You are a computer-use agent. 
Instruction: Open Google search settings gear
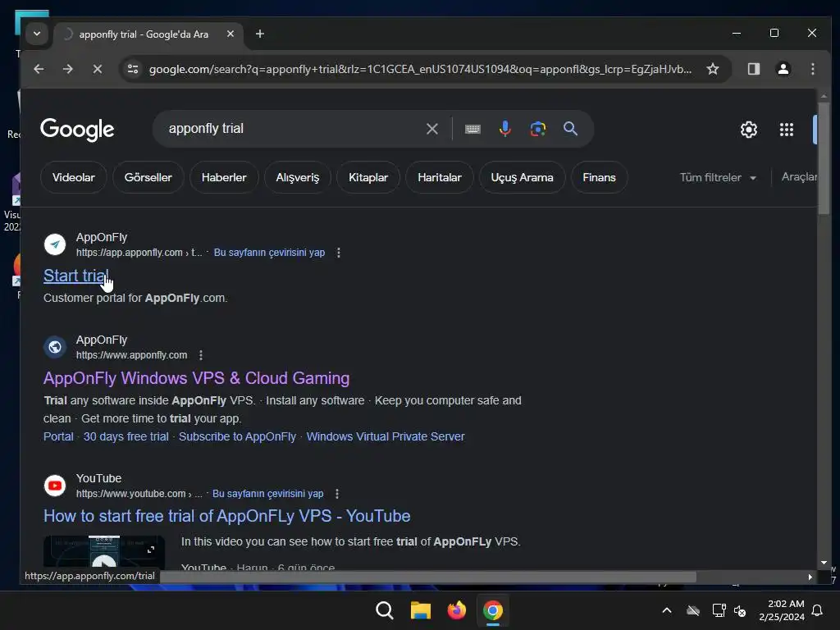click(x=748, y=129)
